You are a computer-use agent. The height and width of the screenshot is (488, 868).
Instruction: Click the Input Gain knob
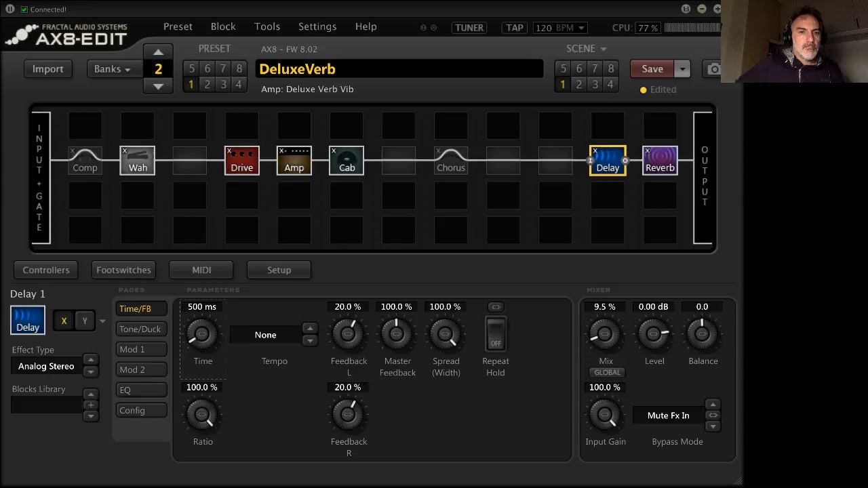pos(605,414)
